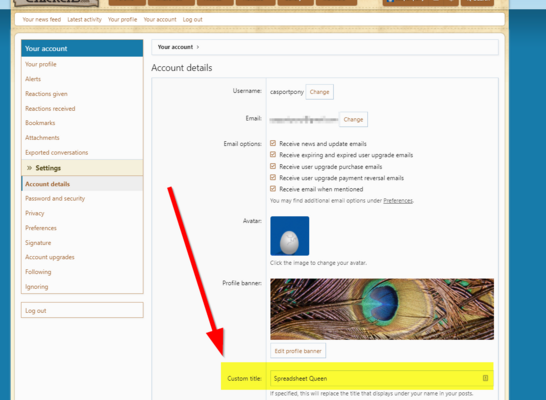Uncheck Receive news and update emails
Image resolution: width=546 pixels, height=400 pixels.
point(273,143)
